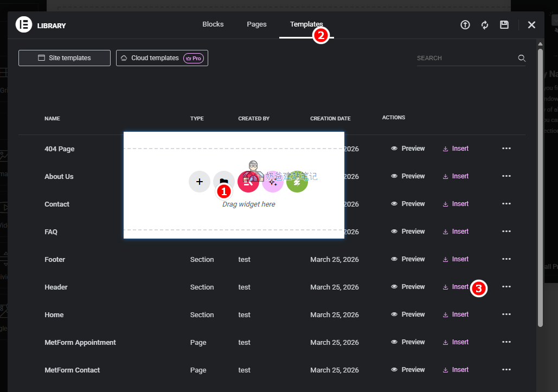Switch to the Blocks tab

tap(213, 24)
